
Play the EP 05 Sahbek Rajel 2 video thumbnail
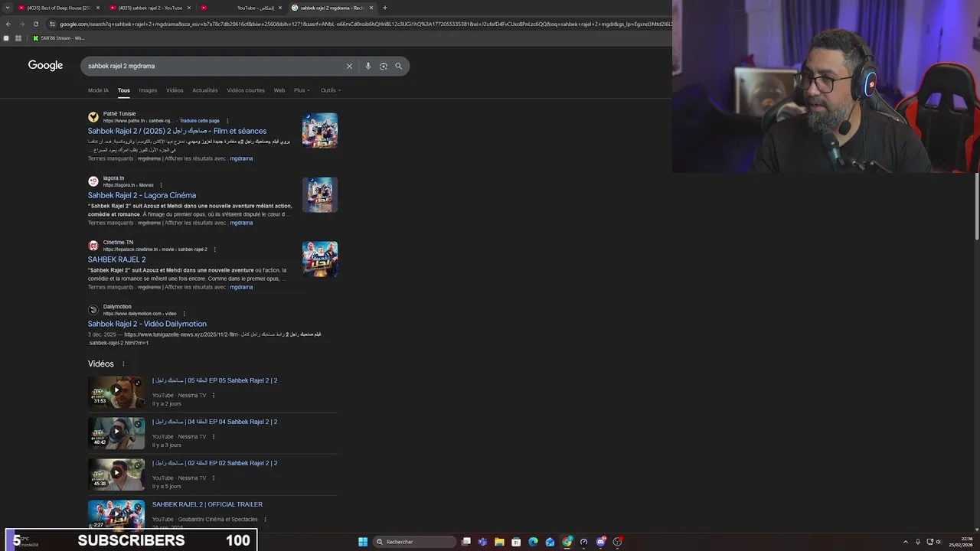(116, 390)
